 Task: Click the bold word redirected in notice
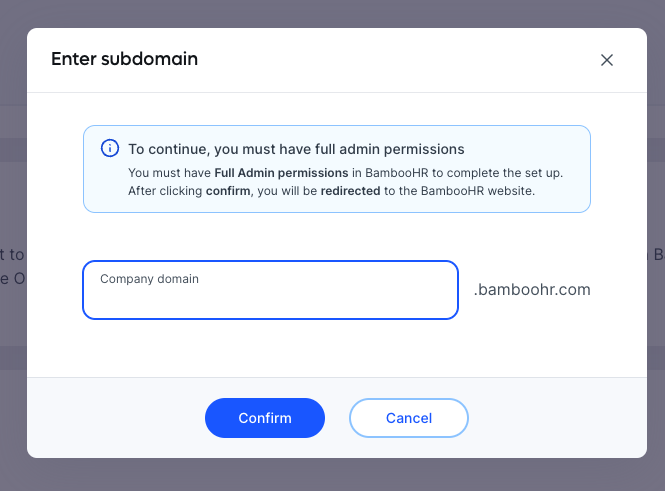click(x=350, y=191)
